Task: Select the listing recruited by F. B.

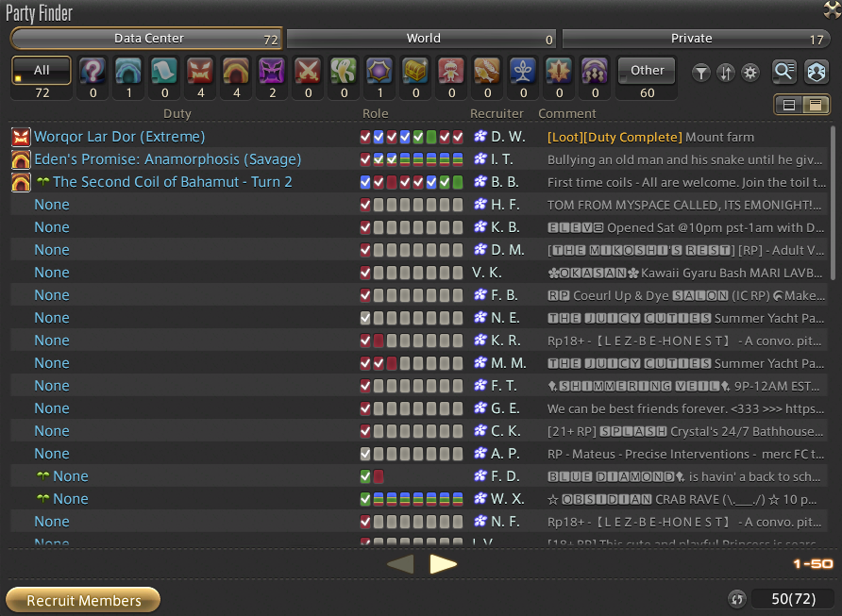Action: coord(419,295)
